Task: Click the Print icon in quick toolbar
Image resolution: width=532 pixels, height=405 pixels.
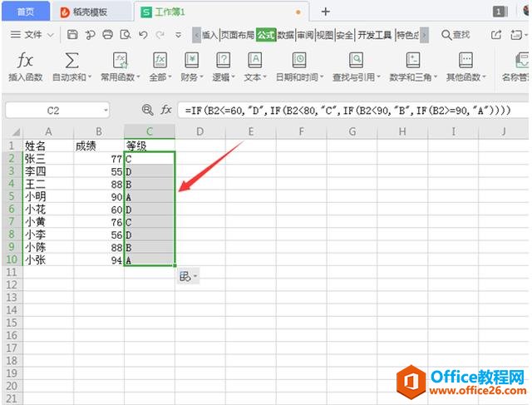Action: (x=107, y=35)
